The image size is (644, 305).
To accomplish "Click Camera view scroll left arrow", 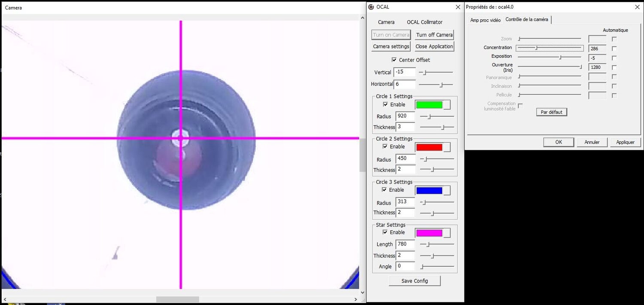I will (x=5, y=299).
